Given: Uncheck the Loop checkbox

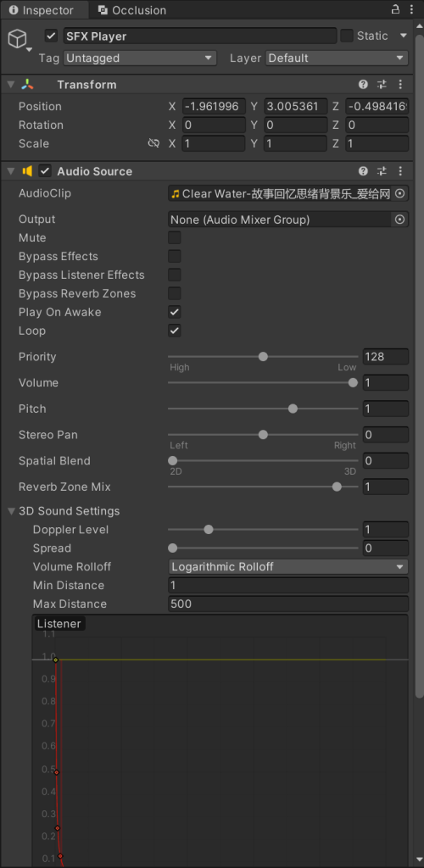Looking at the screenshot, I should click(175, 331).
